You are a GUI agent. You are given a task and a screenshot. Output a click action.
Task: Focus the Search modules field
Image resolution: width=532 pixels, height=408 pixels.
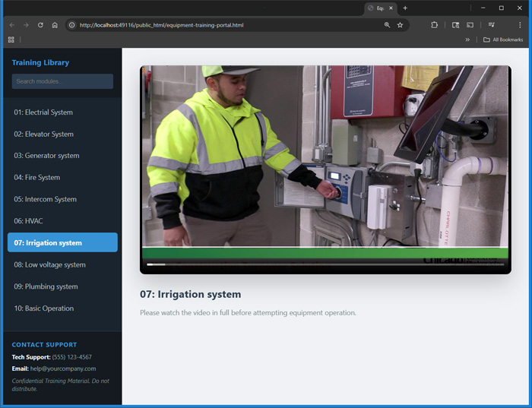click(62, 81)
